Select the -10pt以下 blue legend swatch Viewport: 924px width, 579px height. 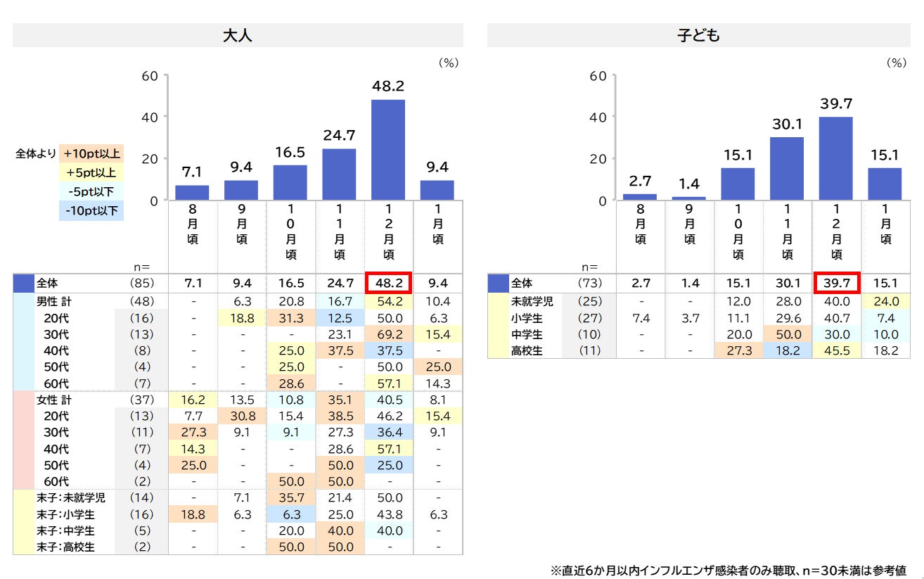click(91, 210)
